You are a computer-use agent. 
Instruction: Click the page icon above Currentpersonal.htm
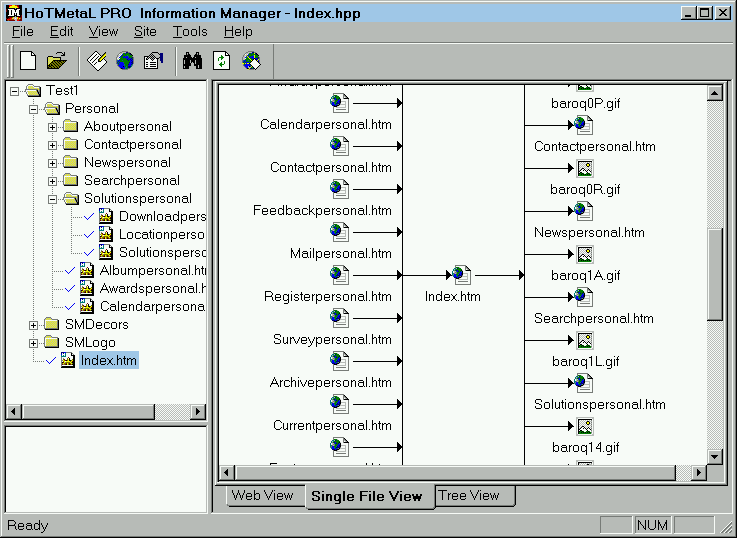tap(339, 404)
